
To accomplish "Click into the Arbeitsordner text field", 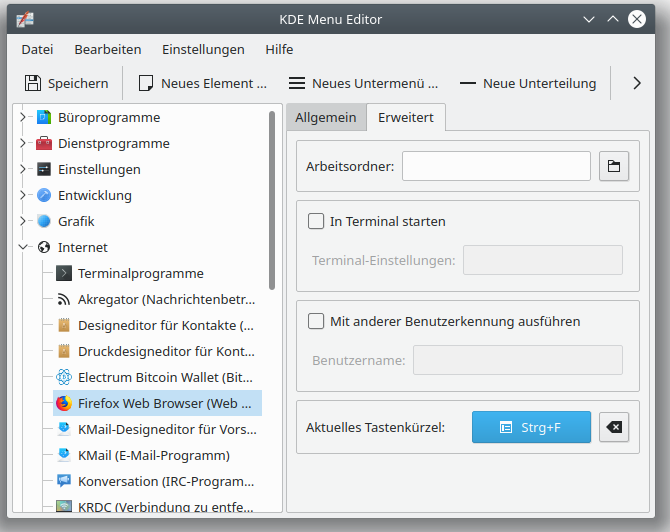I will (496, 166).
